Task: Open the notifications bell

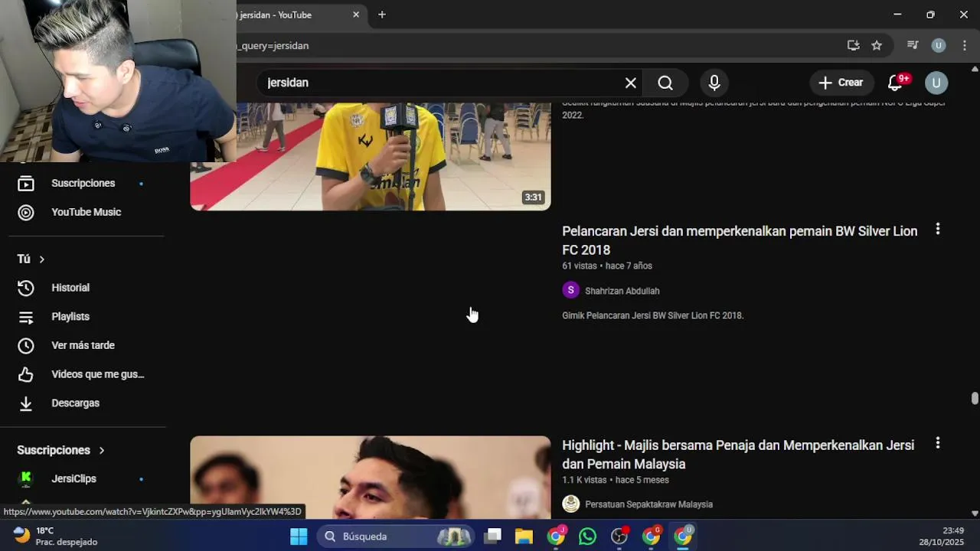Action: pos(895,83)
